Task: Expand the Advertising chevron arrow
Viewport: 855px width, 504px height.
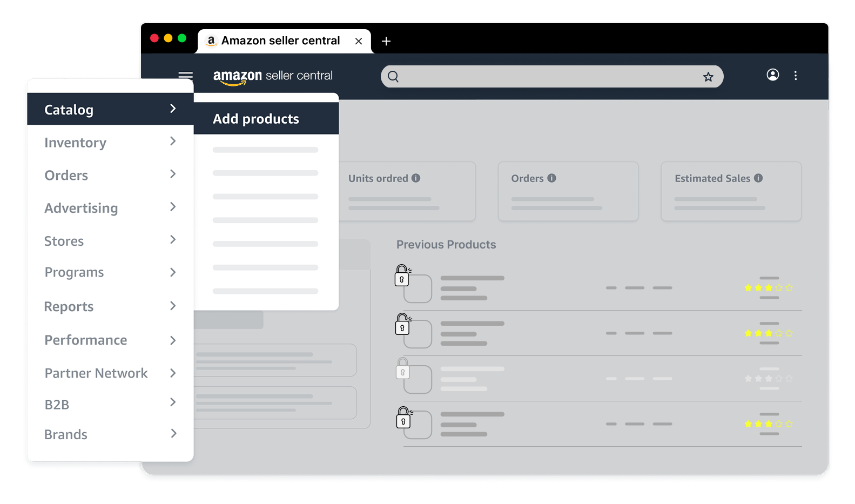Action: (x=173, y=207)
